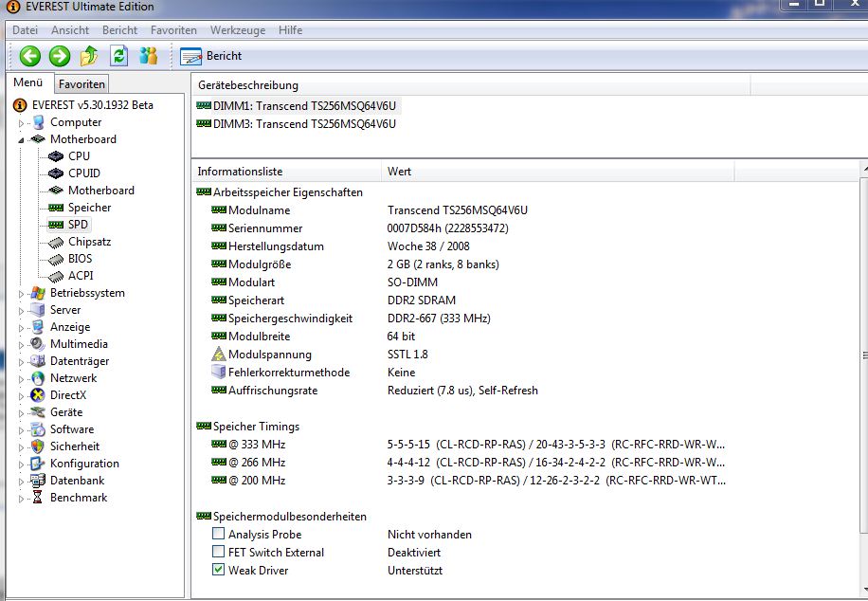Click the Refresh toolbar icon
Image resolution: width=868 pixels, height=601 pixels.
click(x=119, y=56)
